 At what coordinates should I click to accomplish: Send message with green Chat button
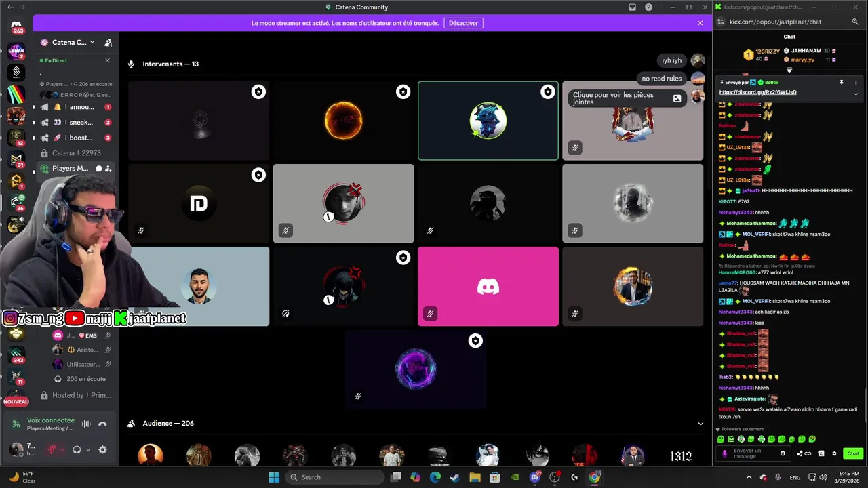click(x=853, y=453)
